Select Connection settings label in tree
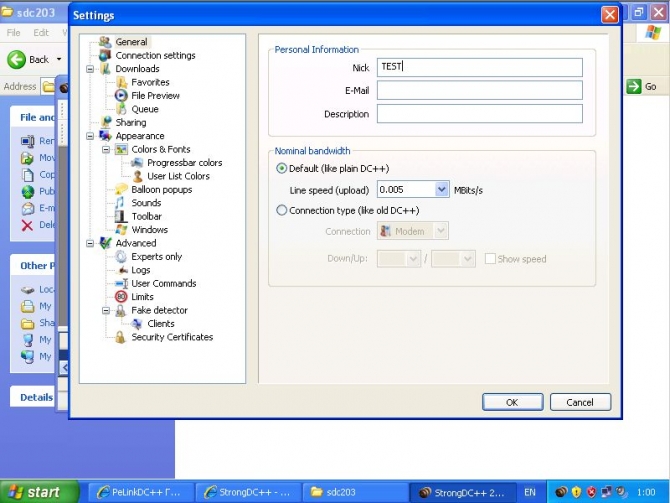 click(x=155, y=55)
